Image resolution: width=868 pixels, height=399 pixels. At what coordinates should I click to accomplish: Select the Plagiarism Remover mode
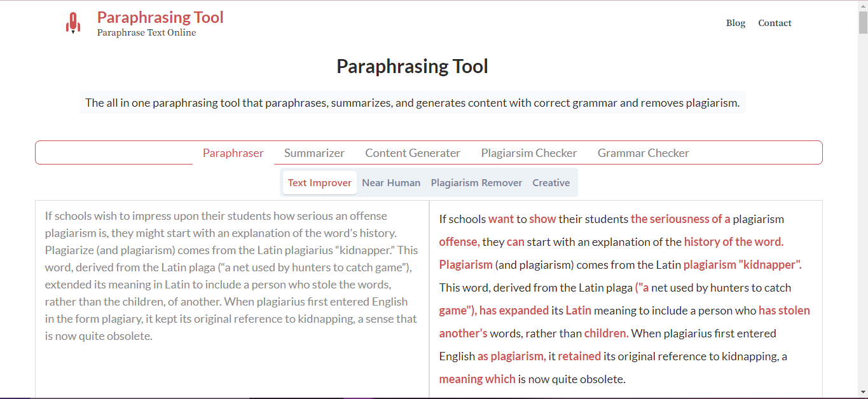tap(476, 182)
